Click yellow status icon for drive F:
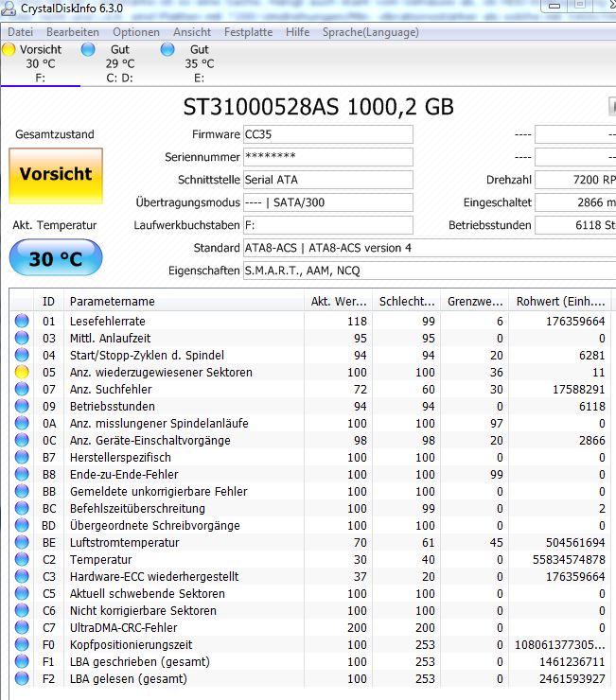Image resolution: width=616 pixels, height=700 pixels. pos(9,49)
